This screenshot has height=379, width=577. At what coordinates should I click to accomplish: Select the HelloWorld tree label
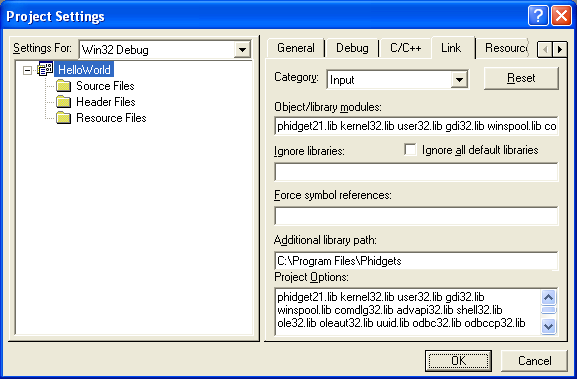(84, 70)
